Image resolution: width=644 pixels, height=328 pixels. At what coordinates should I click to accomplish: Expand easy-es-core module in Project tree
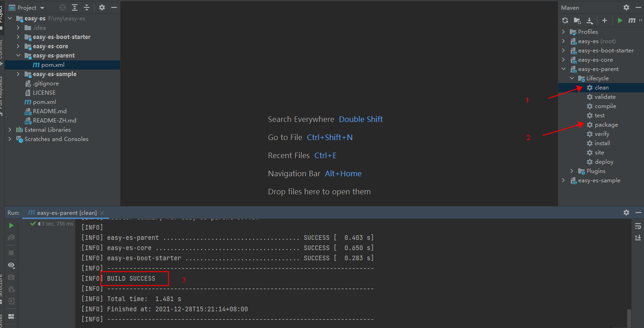[x=19, y=46]
